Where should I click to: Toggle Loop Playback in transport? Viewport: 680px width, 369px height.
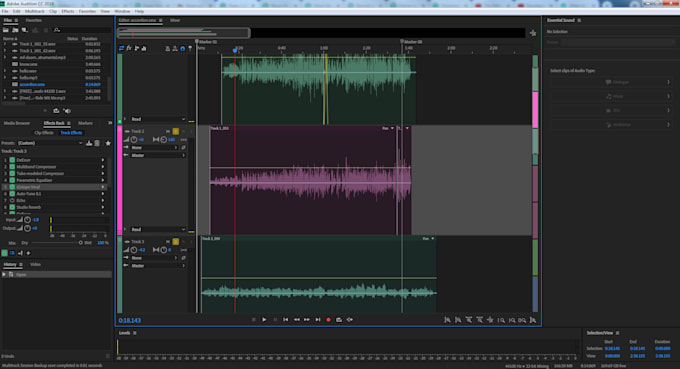[x=339, y=320]
